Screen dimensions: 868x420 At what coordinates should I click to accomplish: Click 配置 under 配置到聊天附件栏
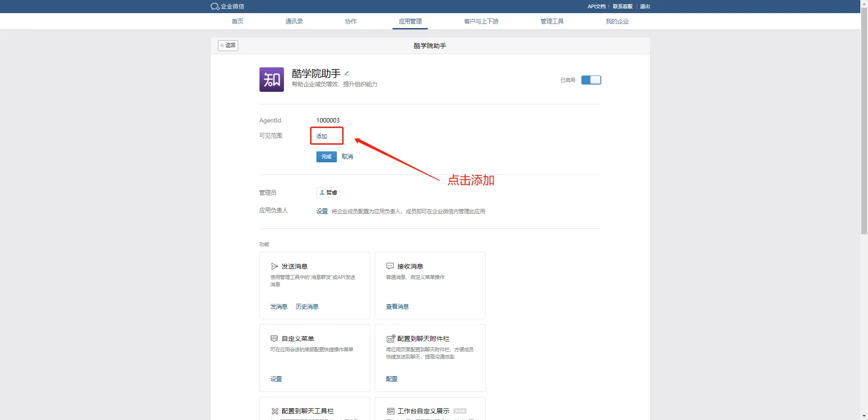click(392, 379)
